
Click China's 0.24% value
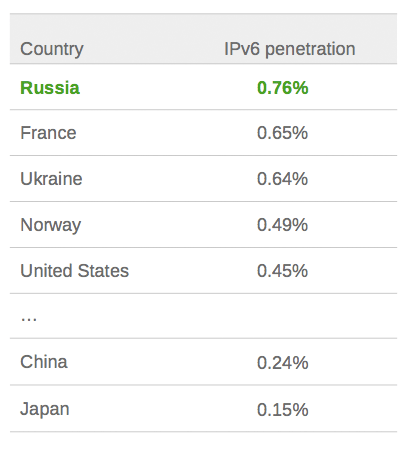click(283, 363)
